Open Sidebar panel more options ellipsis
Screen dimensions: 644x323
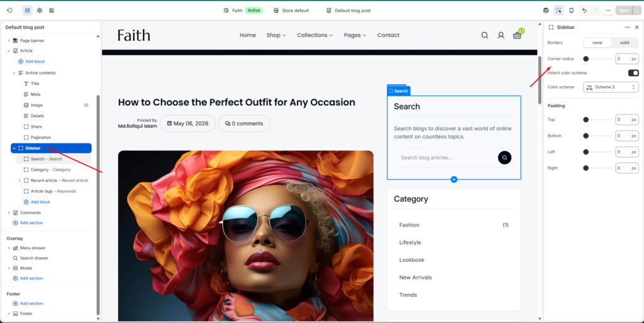(x=627, y=27)
